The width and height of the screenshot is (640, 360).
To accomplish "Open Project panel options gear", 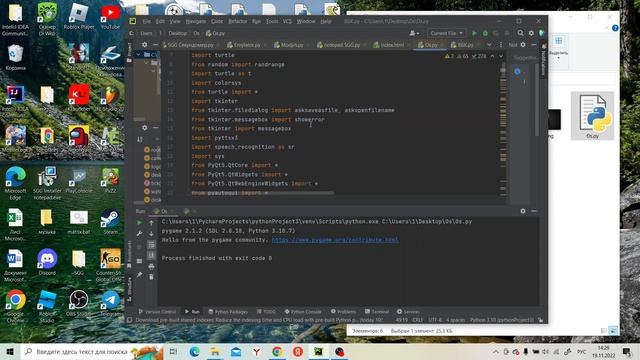I will 144,45.
